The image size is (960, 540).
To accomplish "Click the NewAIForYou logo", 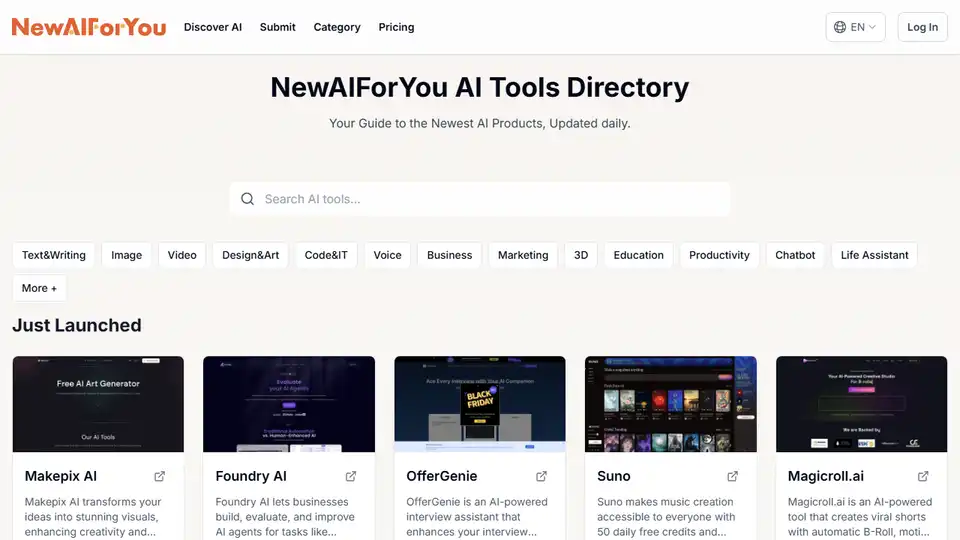I will (x=89, y=27).
